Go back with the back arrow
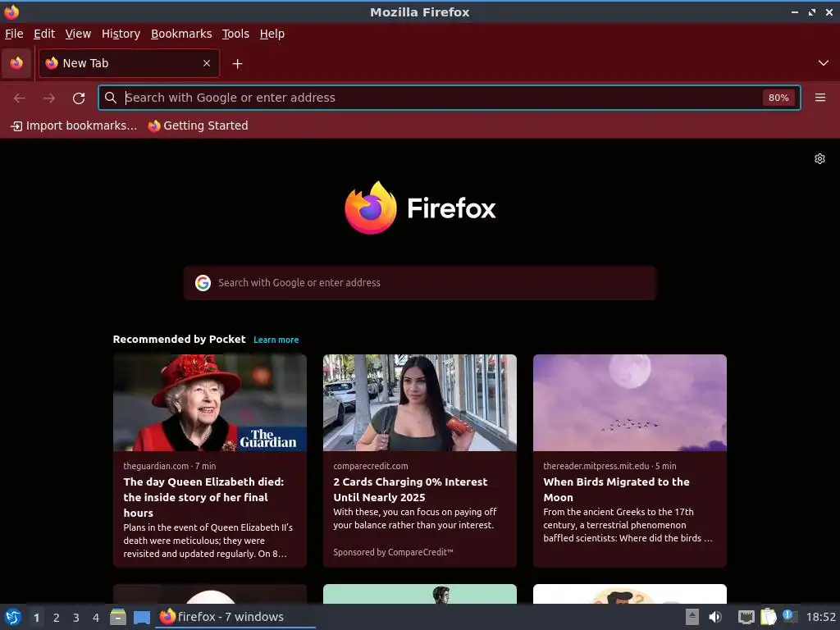 (20, 98)
